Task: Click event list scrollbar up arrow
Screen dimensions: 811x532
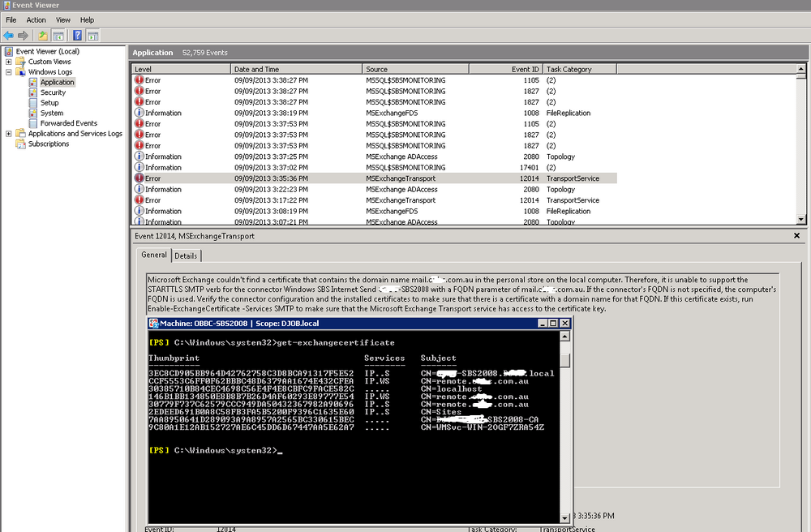Action: (x=801, y=69)
